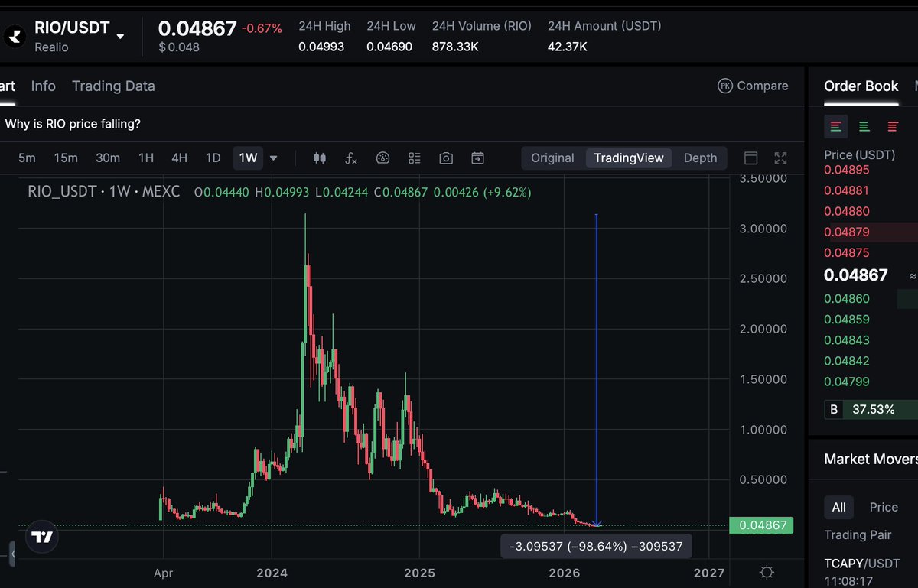Open the fx indicators menu
918x588 pixels.
[351, 158]
